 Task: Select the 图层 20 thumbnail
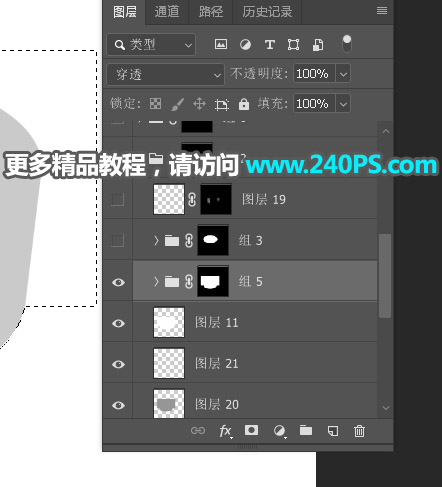(169, 404)
